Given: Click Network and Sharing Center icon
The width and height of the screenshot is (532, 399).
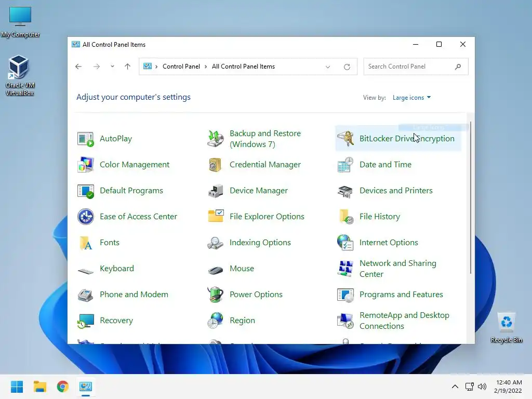Looking at the screenshot, I should coord(345,269).
